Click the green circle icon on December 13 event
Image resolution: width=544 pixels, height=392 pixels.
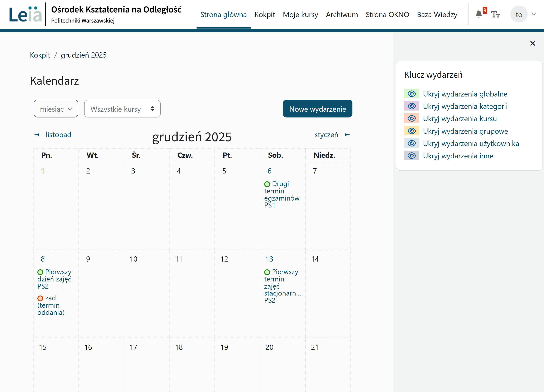267,272
